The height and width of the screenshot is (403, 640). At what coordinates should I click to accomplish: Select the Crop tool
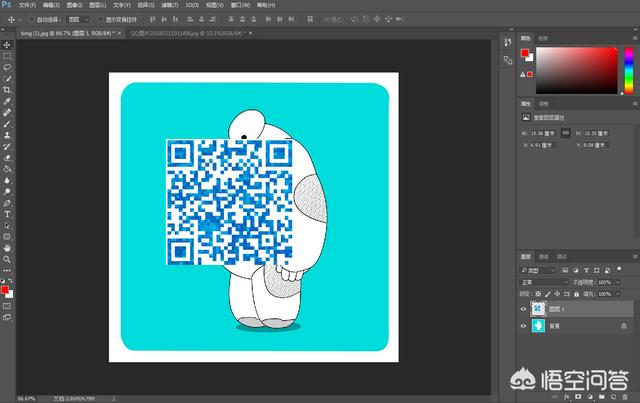(x=7, y=90)
